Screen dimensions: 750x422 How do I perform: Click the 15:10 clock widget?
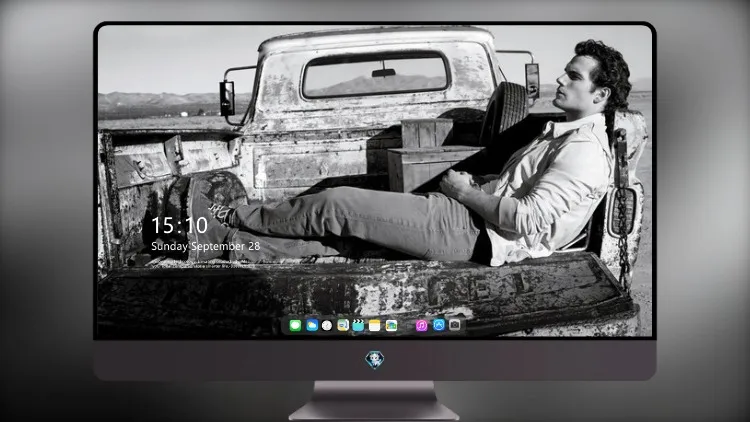[179, 225]
